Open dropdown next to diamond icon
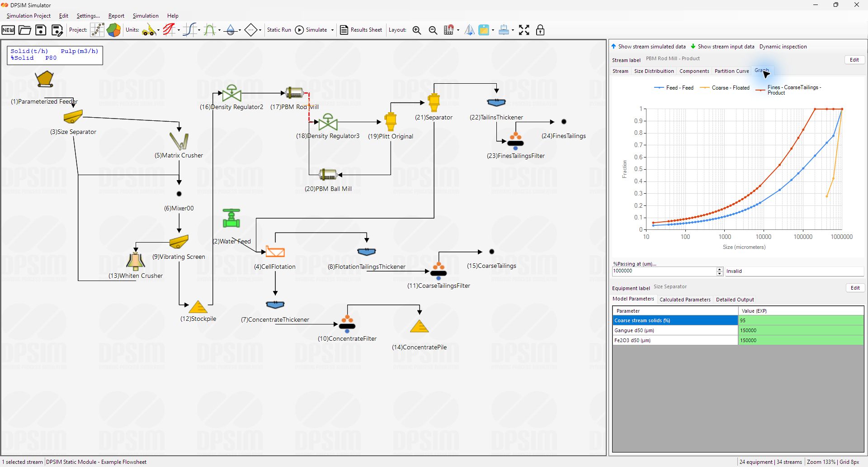868x467 pixels. pyautogui.click(x=260, y=30)
